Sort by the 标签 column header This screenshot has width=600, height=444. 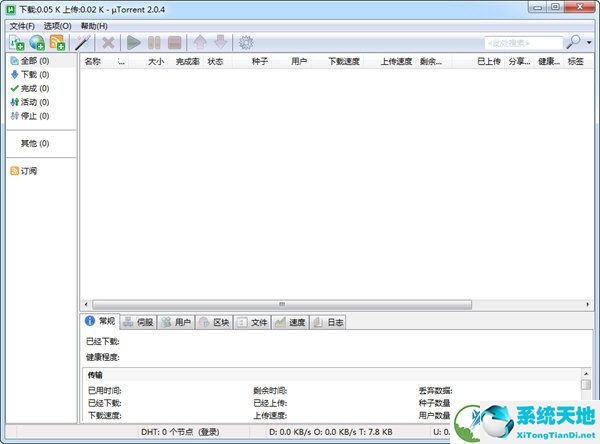coord(576,61)
